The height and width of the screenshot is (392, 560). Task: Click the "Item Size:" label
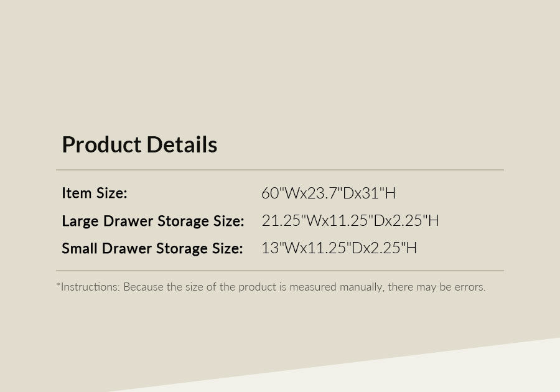(x=94, y=193)
